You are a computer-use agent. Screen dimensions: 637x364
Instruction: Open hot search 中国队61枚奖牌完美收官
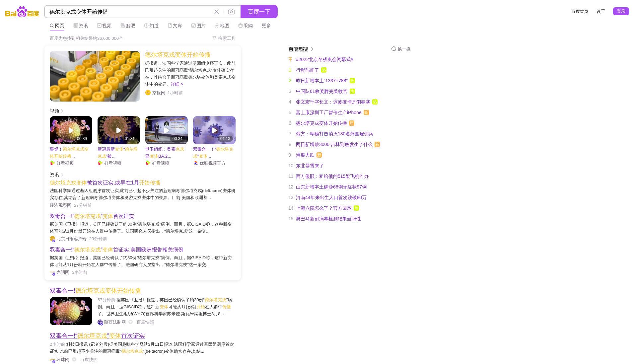click(322, 91)
